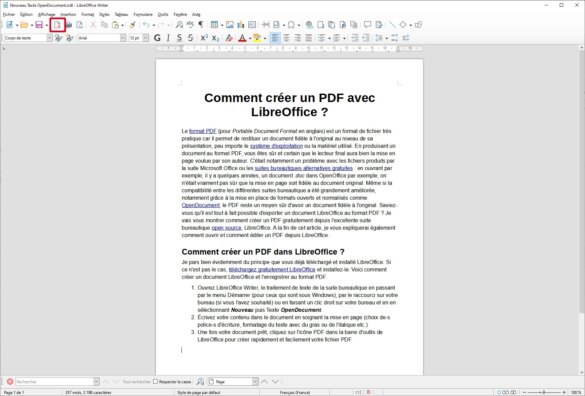Click the vertical scrollbar of the document

coord(581,209)
